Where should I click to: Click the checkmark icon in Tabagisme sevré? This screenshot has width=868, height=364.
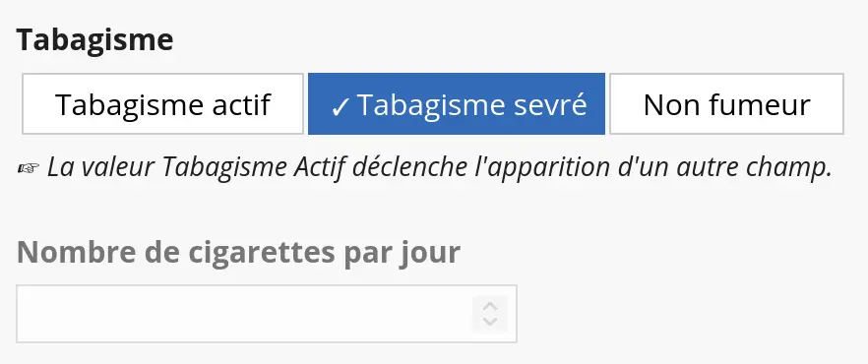pos(340,107)
